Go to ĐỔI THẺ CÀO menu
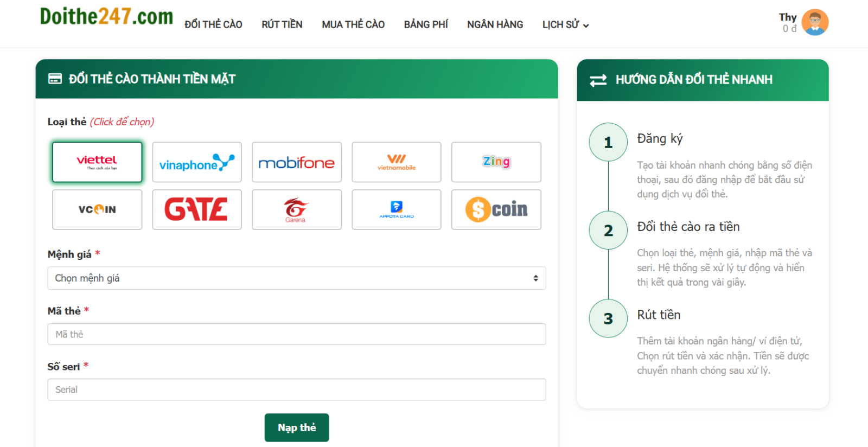 click(213, 24)
